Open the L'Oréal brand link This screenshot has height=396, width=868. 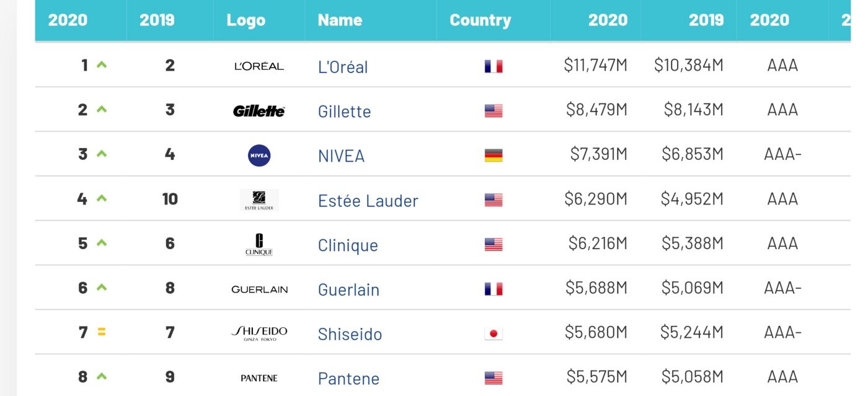click(343, 67)
